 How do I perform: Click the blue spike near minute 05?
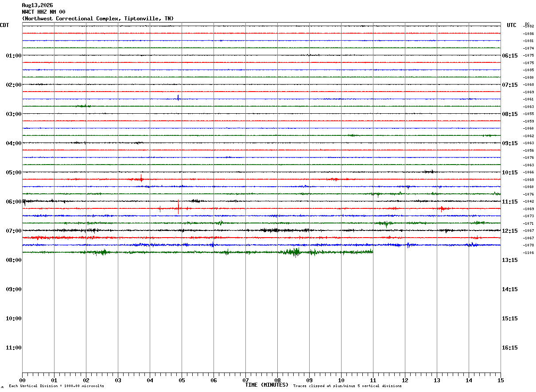178,98
